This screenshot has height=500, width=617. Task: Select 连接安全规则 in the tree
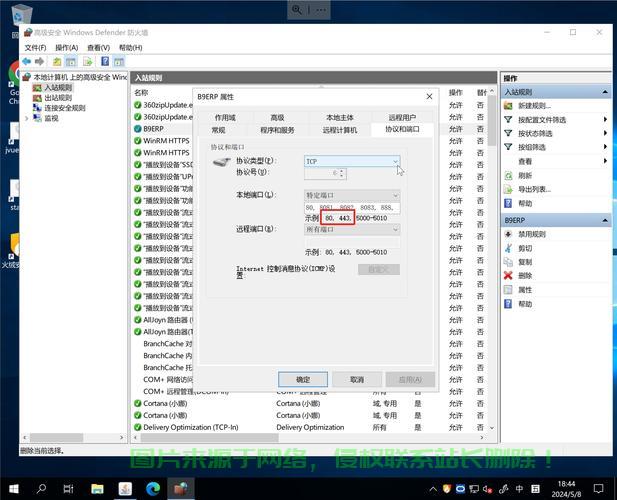(65, 108)
